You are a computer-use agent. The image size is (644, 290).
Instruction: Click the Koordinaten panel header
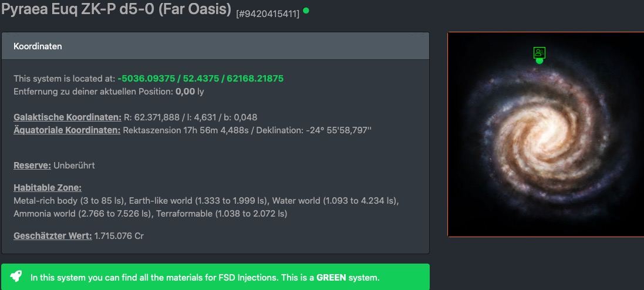tap(215, 46)
